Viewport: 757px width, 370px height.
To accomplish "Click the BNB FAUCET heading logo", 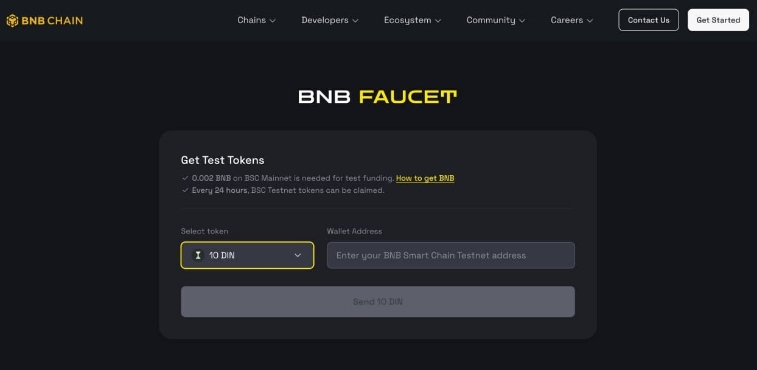I will (378, 97).
